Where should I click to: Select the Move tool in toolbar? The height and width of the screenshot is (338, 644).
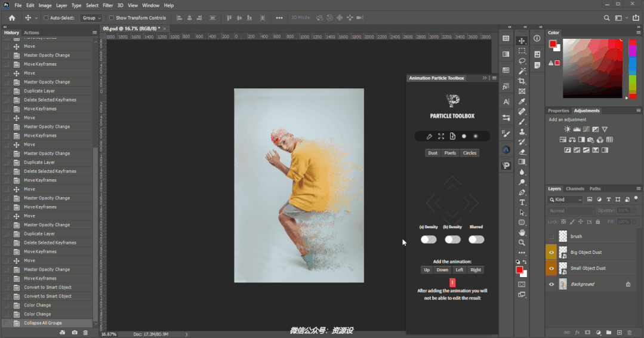(x=522, y=41)
